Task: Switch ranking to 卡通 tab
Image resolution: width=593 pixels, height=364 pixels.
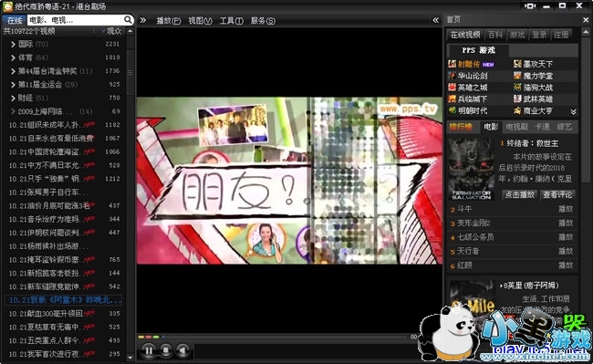Action: point(542,127)
